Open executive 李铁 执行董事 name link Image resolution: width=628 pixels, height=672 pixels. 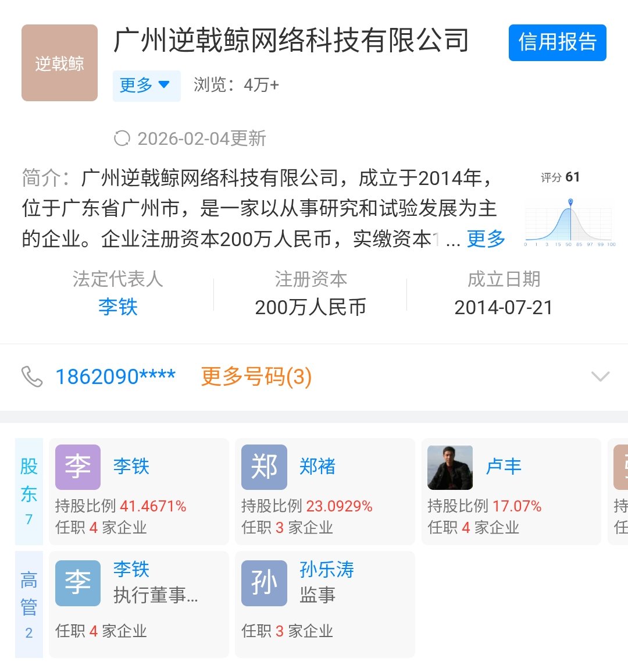(x=131, y=570)
